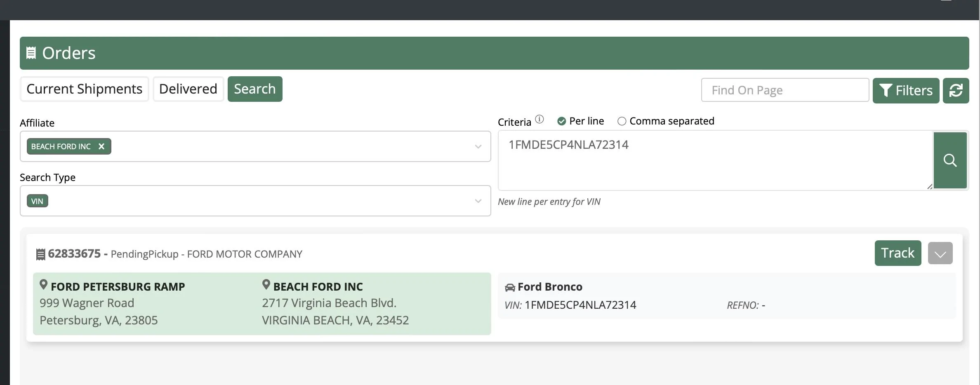The width and height of the screenshot is (980, 385).
Task: Click the Ford Bronco vehicle name
Action: click(x=550, y=286)
